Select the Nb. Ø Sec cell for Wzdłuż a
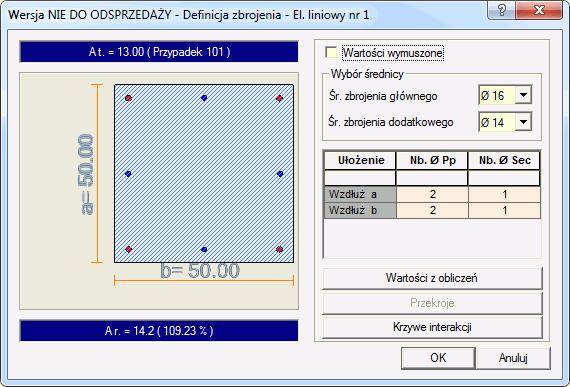Viewport: 570px width, 387px height. click(505, 194)
